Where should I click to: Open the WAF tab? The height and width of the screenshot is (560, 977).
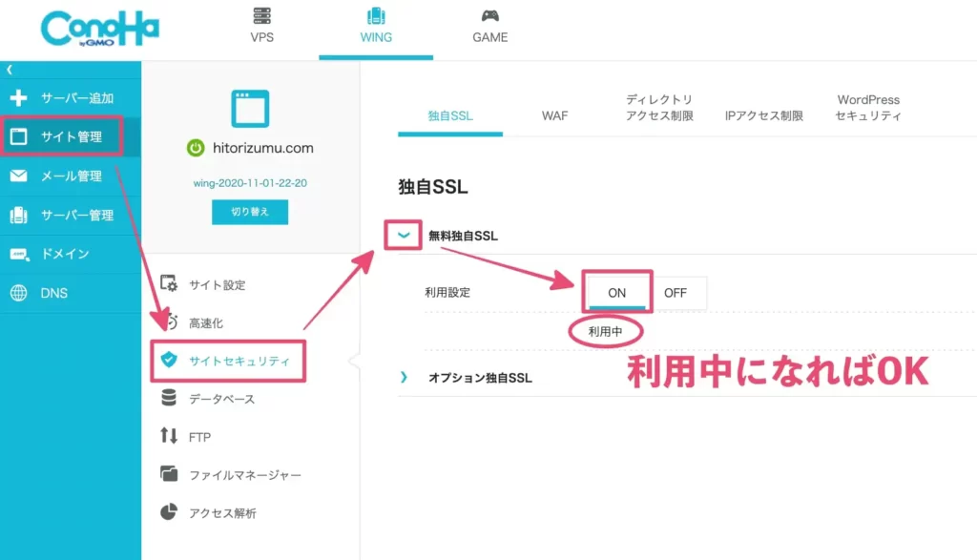(554, 115)
